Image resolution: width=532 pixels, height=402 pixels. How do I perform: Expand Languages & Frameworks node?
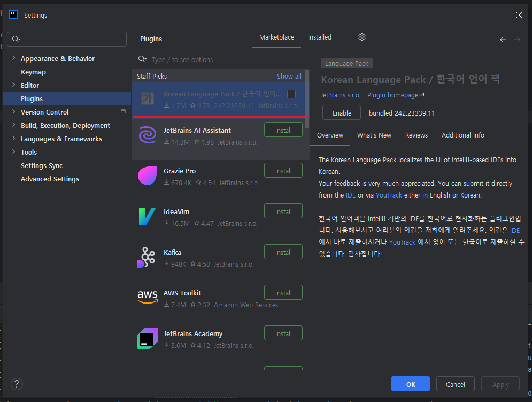pyautogui.click(x=13, y=138)
